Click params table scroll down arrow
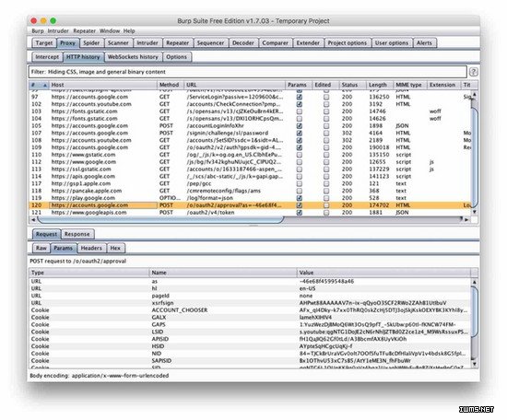Viewport: 507px width, 420px height. [475, 364]
